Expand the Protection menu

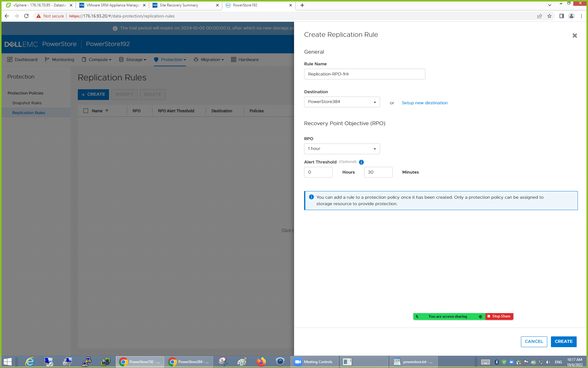(170, 59)
